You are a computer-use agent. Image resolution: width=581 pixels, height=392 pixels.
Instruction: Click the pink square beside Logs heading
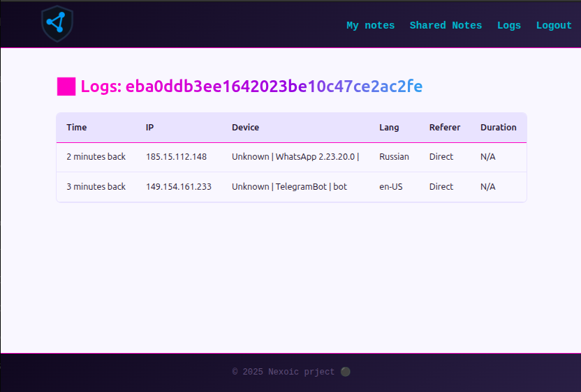66,86
